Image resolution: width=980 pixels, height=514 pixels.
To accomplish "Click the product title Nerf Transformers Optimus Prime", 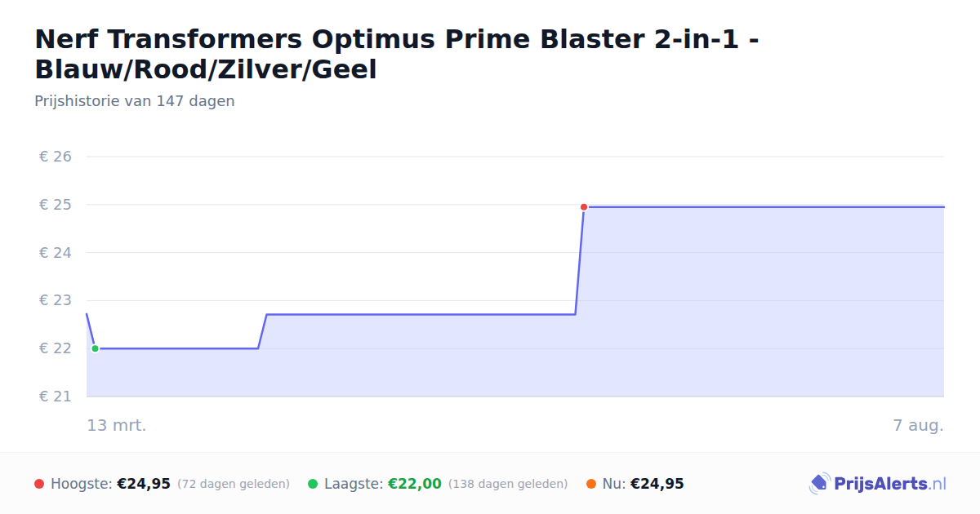I will click(x=397, y=54).
